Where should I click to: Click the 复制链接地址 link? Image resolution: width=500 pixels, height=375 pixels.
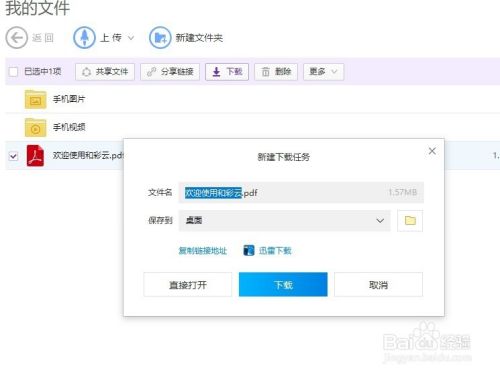[203, 251]
